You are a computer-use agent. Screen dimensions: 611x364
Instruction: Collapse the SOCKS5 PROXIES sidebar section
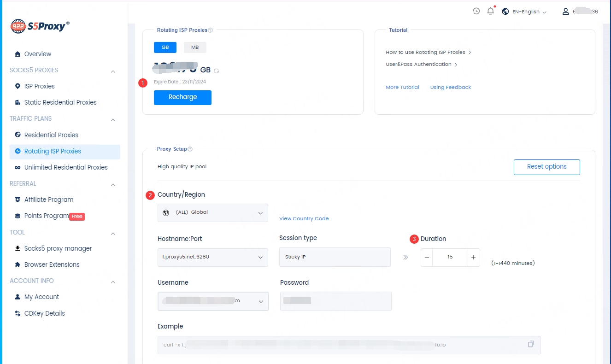tap(113, 71)
